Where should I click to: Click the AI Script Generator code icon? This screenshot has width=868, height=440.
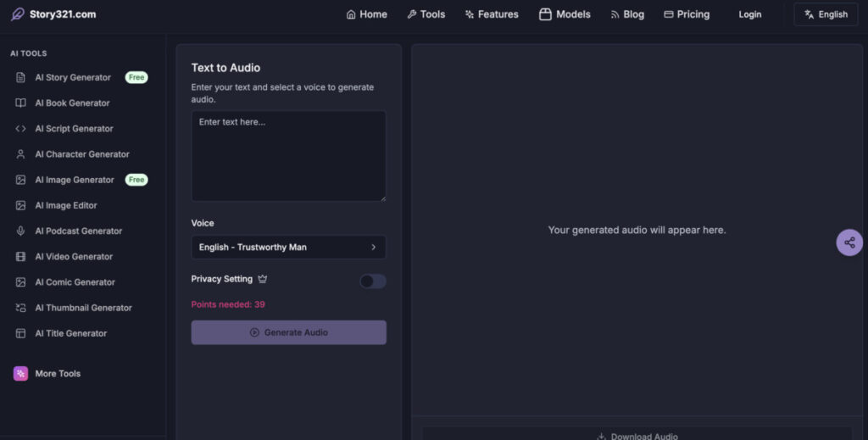tap(20, 128)
